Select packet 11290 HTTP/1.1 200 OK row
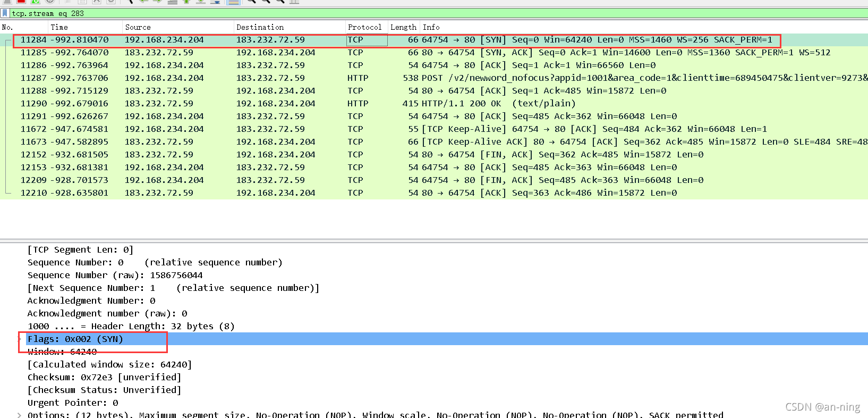Viewport: 868px width, 418px height. (x=434, y=104)
